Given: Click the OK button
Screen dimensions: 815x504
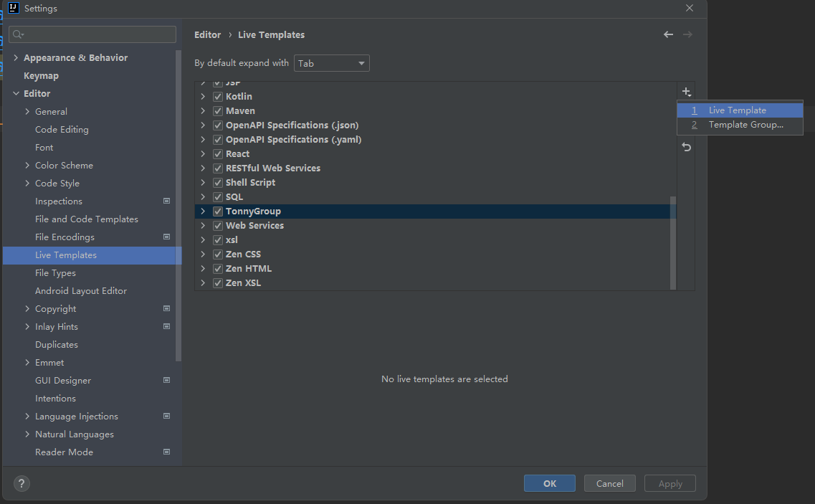Looking at the screenshot, I should click(x=549, y=483).
